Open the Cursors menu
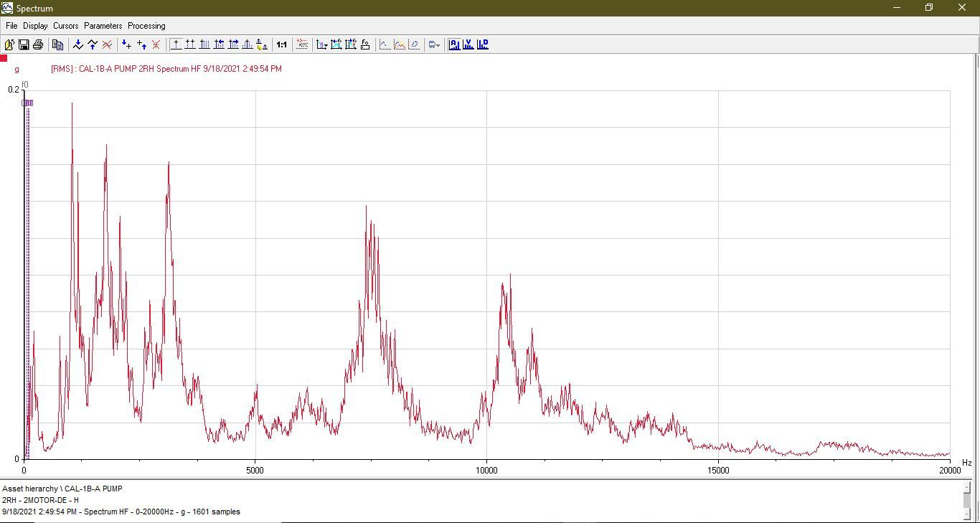Image resolution: width=980 pixels, height=523 pixels. coord(66,26)
